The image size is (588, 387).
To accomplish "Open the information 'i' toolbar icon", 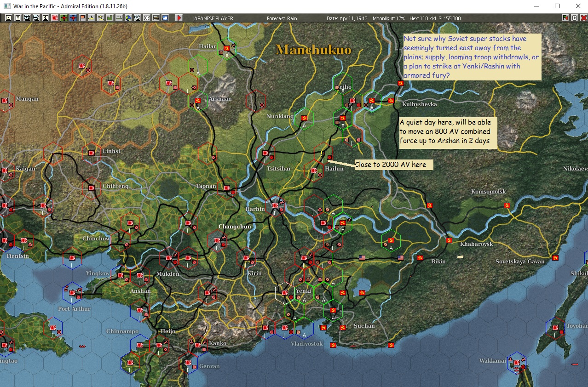I will coord(46,18).
